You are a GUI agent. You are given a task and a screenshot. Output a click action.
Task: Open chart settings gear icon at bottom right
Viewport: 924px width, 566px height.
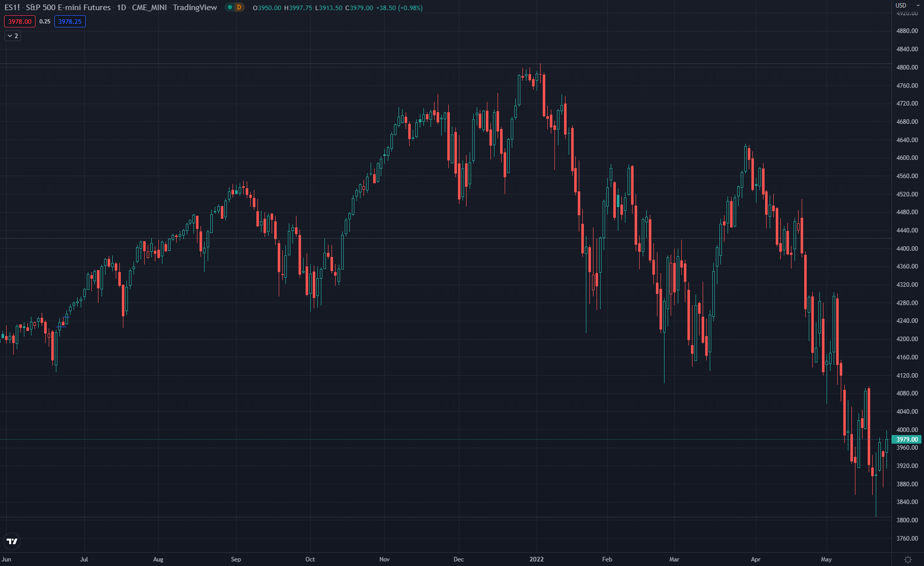pos(908,559)
